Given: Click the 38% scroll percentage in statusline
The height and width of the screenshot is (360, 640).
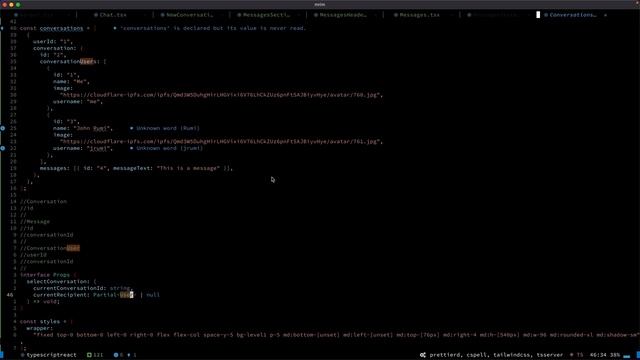Looking at the screenshot, I should tap(615, 355).
